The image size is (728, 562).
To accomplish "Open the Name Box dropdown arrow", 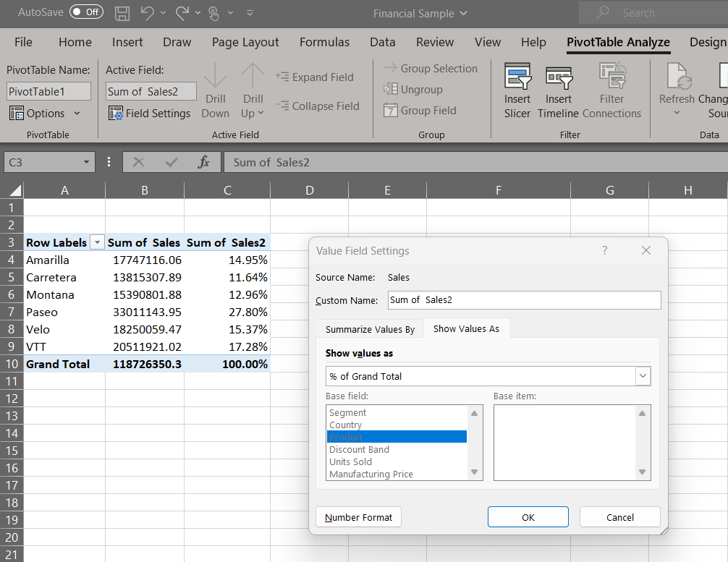I will tap(87, 163).
